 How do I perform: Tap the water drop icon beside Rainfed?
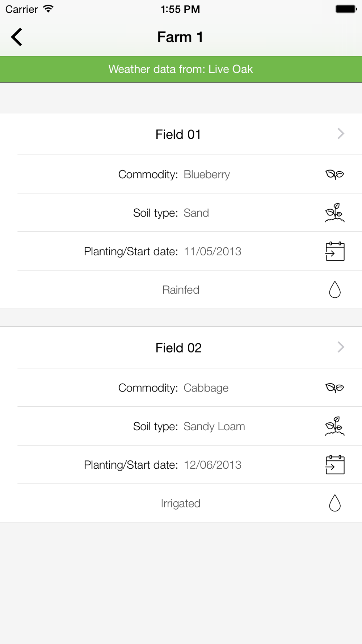click(335, 289)
